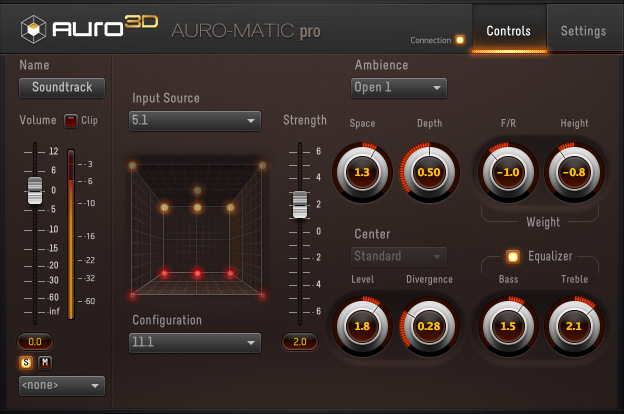Screen dimensions: 624x414
Task: Click the lower center red speaker dot
Action: [197, 273]
